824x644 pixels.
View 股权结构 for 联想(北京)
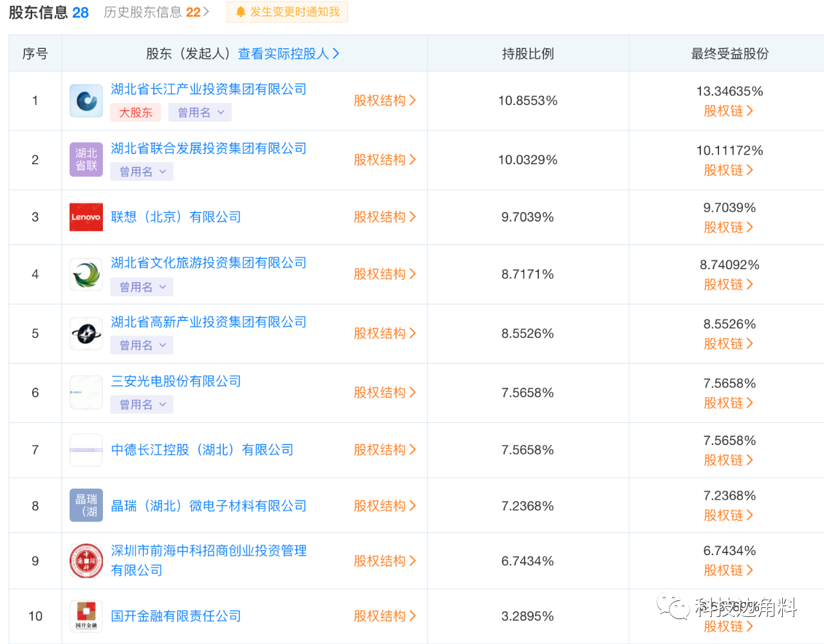coord(385,217)
